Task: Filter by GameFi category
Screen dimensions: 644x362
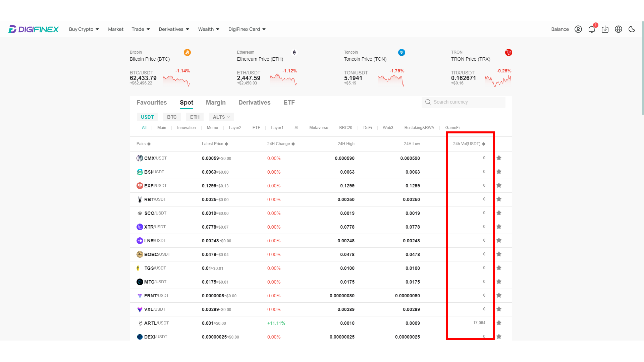Action: coord(452,128)
